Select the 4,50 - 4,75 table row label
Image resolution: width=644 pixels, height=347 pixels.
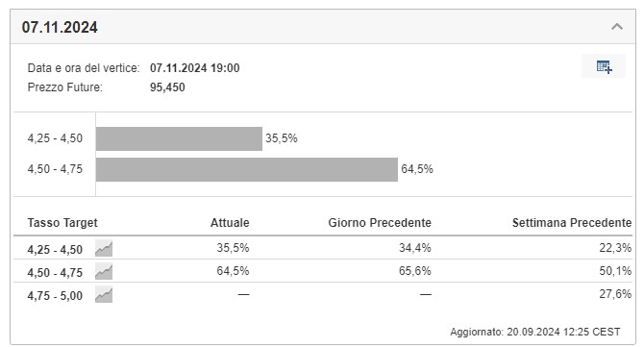55,272
